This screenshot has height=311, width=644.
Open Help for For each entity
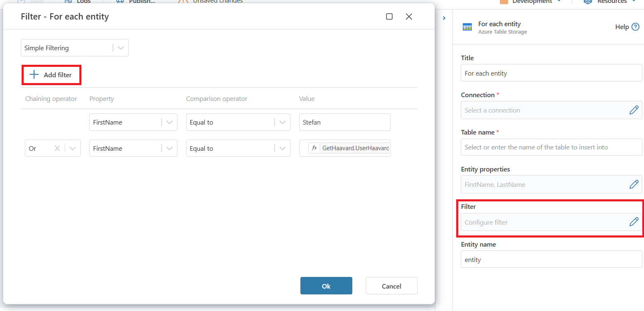click(x=627, y=27)
